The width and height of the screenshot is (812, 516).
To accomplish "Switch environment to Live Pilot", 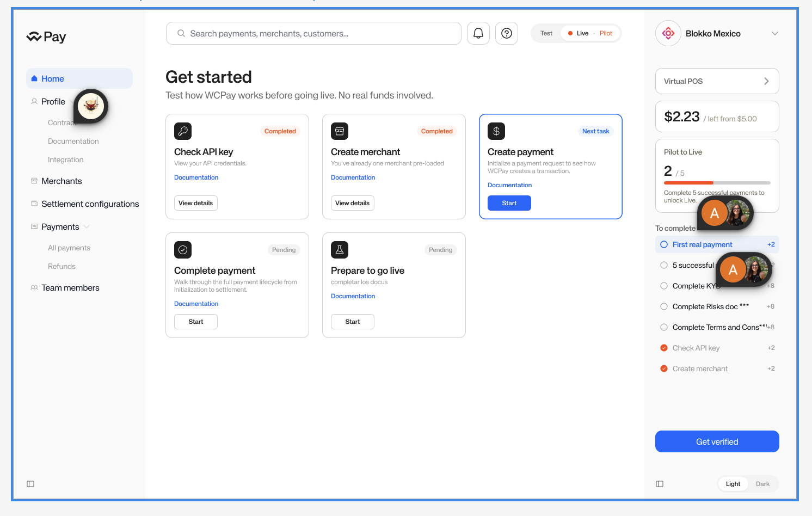I will coord(590,33).
